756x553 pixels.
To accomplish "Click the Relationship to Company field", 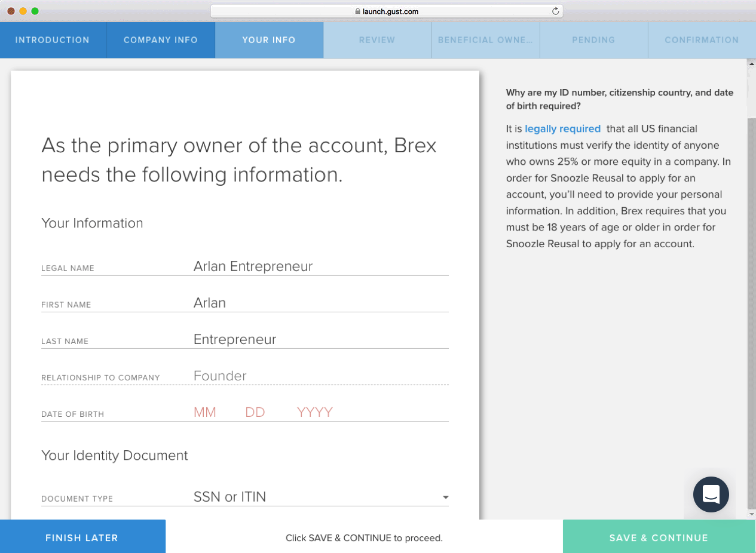I will 320,376.
